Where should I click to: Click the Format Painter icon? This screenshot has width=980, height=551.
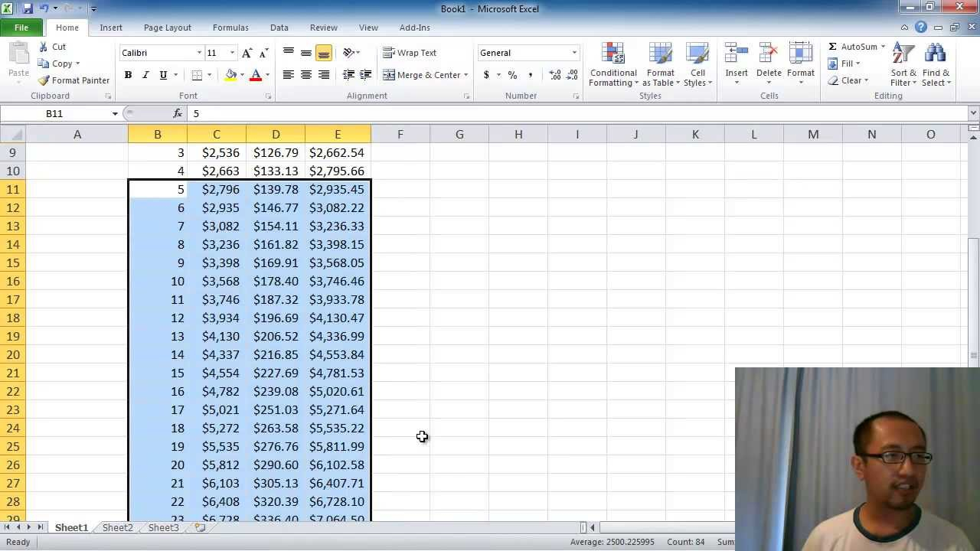coord(44,80)
